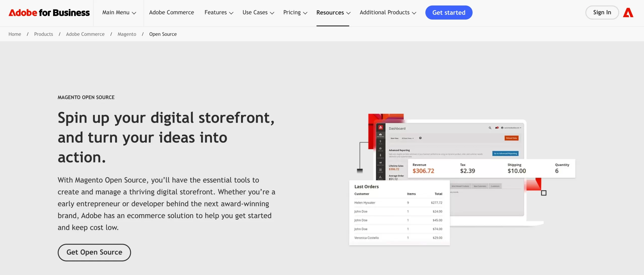Open the Pricing dropdown
644x275 pixels.
pyautogui.click(x=295, y=13)
